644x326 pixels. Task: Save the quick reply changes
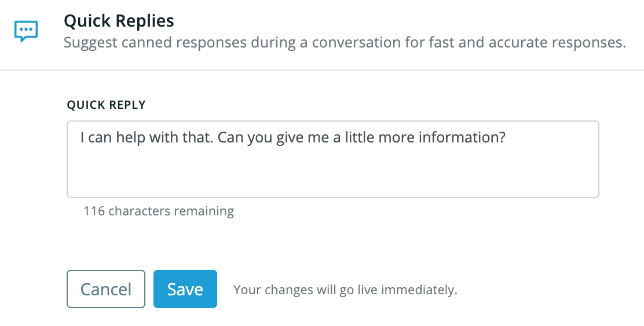point(185,289)
